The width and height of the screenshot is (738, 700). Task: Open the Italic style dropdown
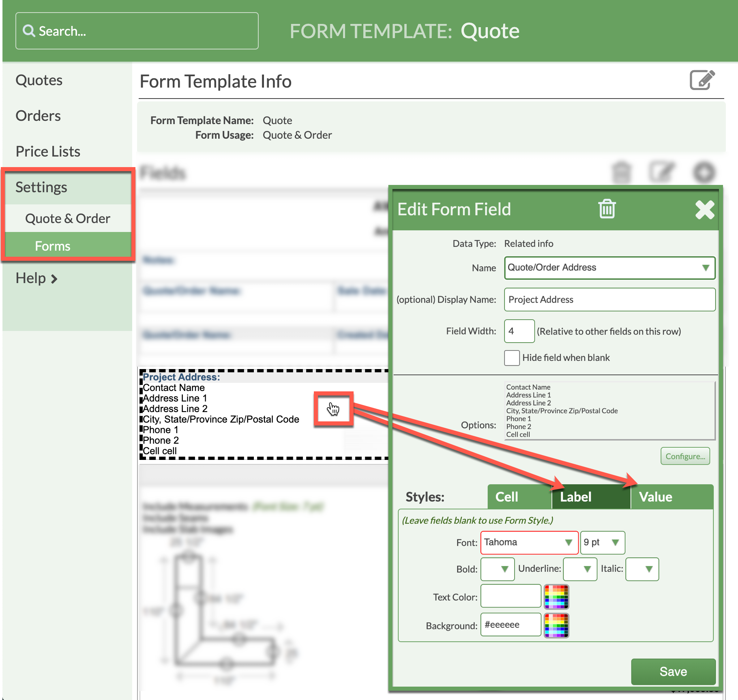[x=642, y=569]
